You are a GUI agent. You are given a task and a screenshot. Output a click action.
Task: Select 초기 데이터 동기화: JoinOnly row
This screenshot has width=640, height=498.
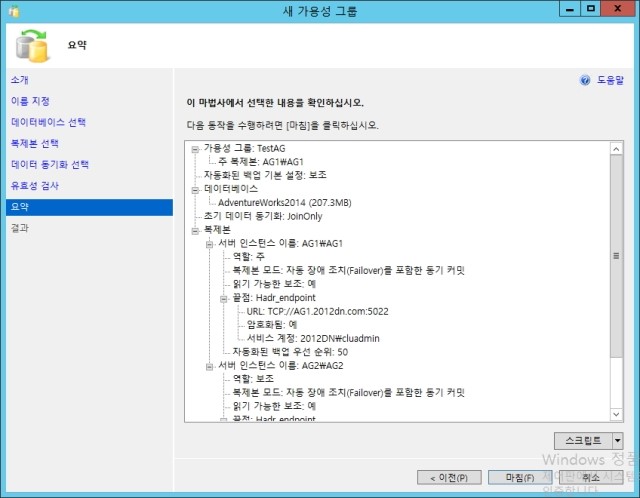263,216
